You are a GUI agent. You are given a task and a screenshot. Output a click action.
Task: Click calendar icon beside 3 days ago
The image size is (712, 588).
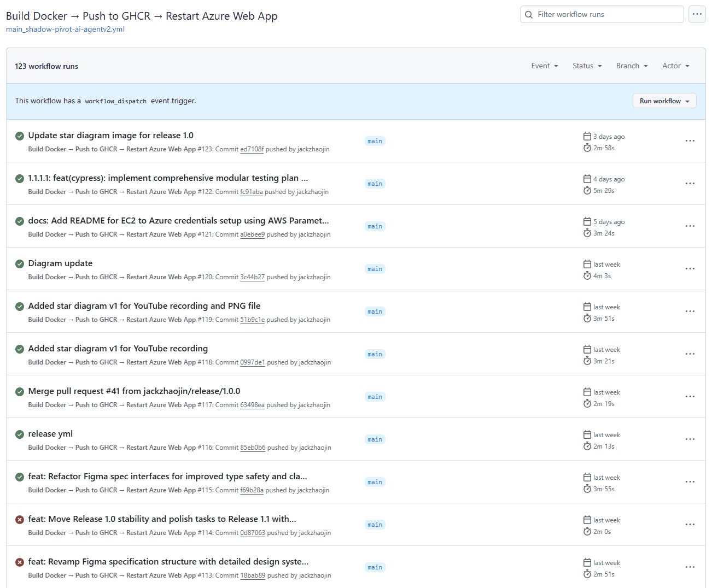tap(587, 136)
